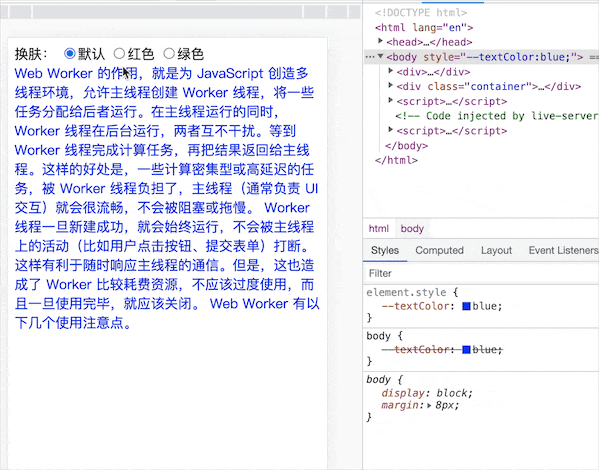Expand the margin shorthand property

pos(429,405)
